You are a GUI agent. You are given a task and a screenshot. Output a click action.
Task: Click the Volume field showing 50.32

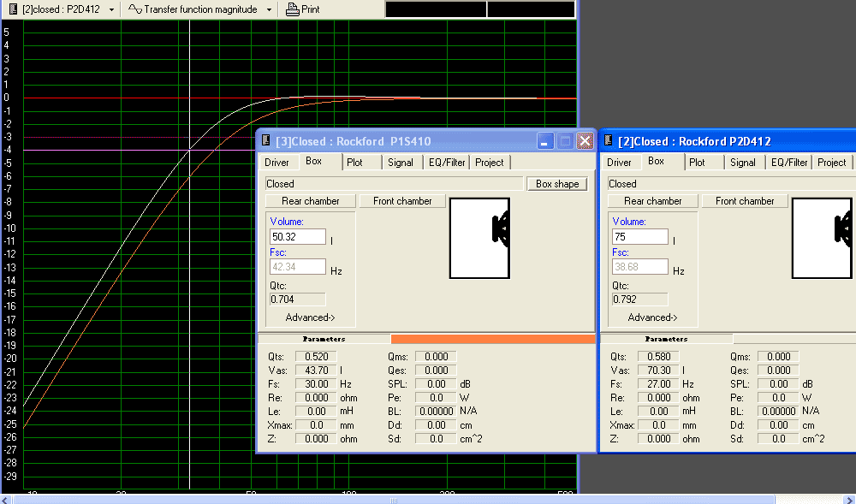coord(298,237)
